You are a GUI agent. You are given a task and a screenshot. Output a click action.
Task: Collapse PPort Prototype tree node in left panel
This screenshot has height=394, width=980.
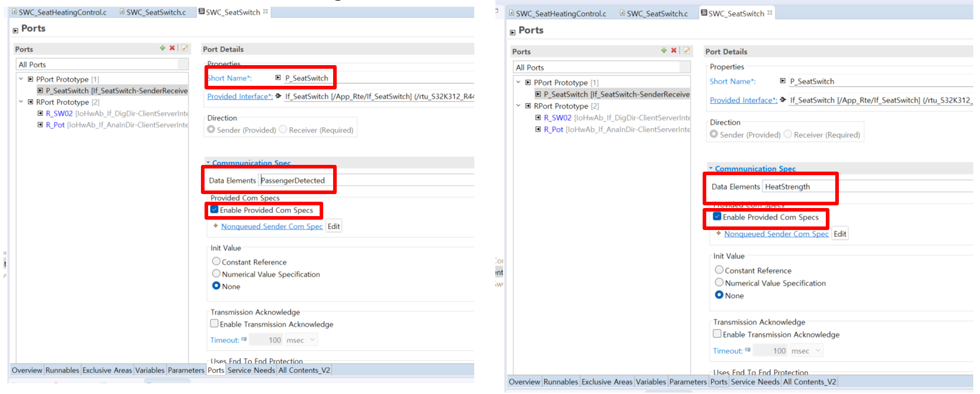click(x=21, y=79)
